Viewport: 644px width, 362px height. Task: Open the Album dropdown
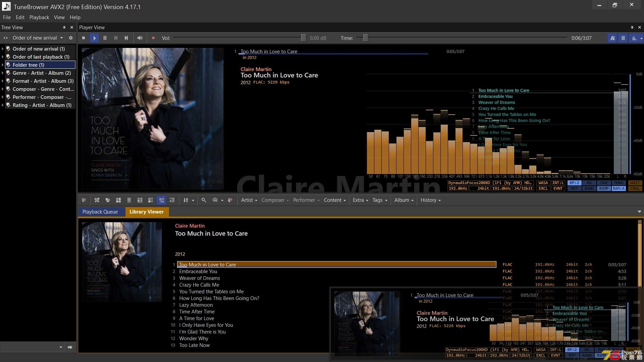[x=404, y=200]
